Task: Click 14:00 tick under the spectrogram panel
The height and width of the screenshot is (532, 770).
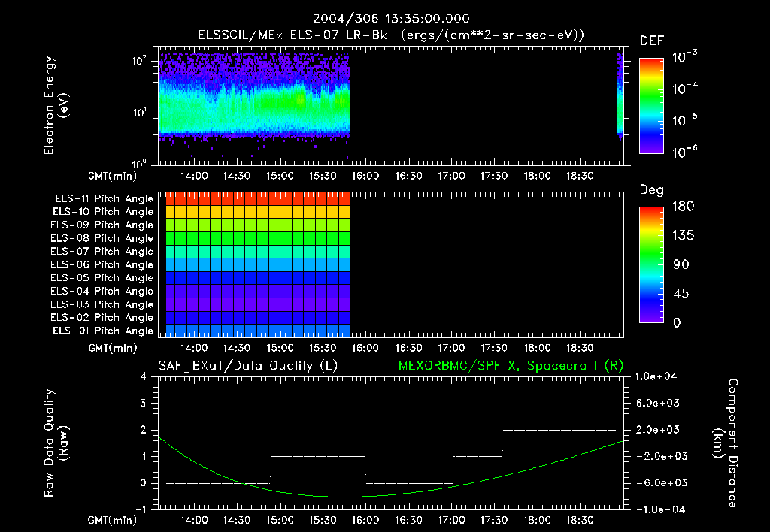Action: pos(194,176)
